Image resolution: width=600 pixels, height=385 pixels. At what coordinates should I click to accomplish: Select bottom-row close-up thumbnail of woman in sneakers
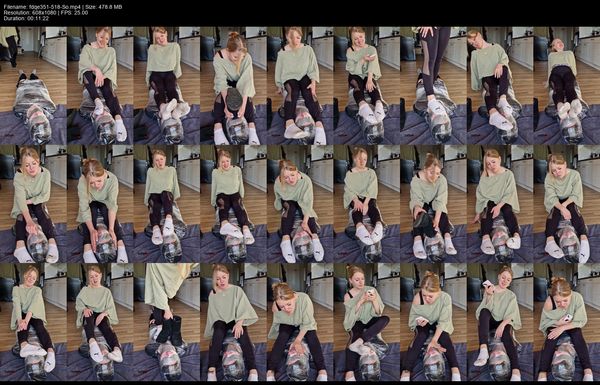[x=233, y=322]
